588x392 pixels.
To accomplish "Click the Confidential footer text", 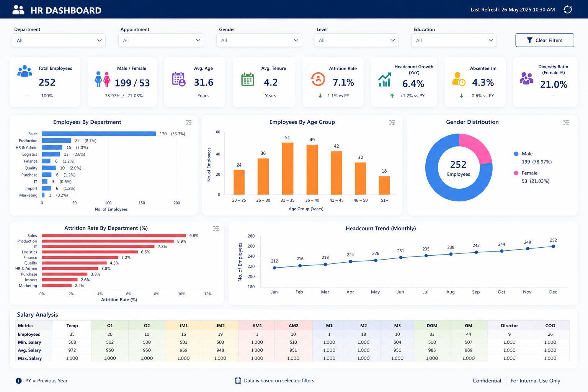I will [x=487, y=381].
